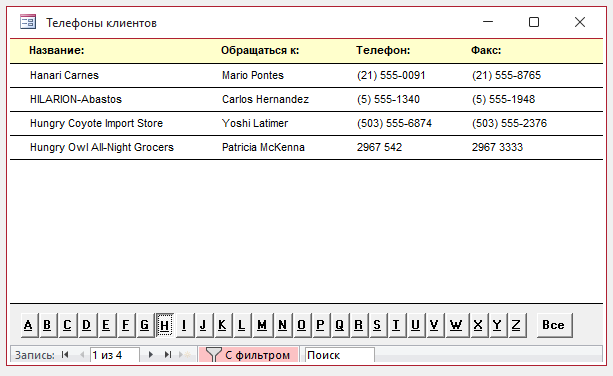Click the 'Телефон:' column header
The width and height of the screenshot is (613, 376).
coord(383,50)
